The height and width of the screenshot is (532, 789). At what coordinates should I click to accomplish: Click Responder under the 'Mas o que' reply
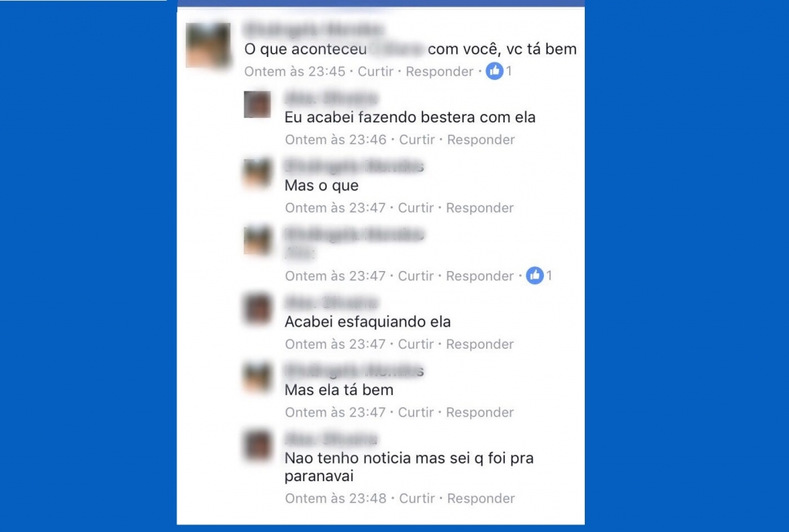(x=479, y=208)
